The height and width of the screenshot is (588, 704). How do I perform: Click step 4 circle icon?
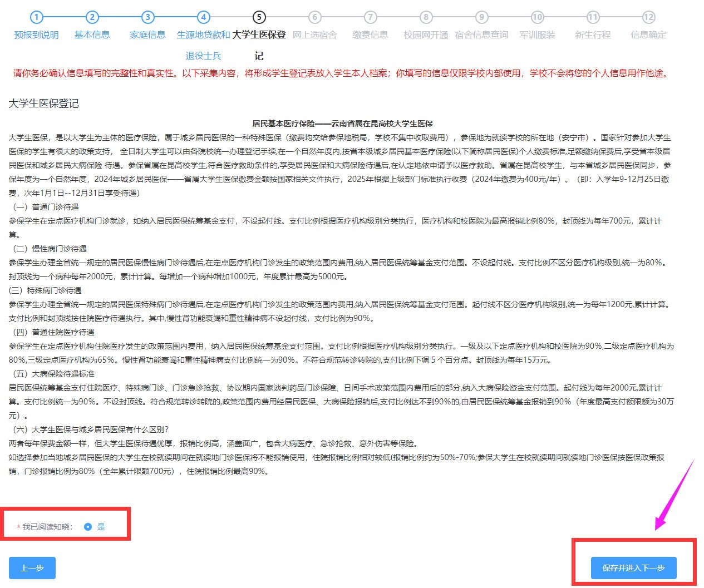[x=204, y=17]
